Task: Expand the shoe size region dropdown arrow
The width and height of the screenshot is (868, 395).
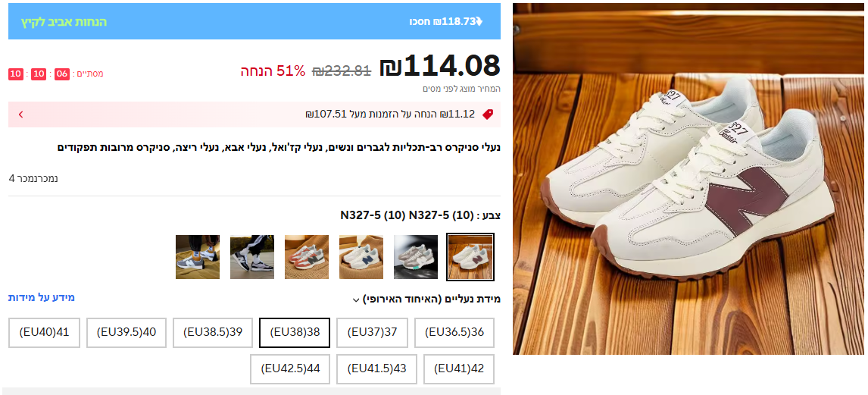Action: [x=355, y=300]
